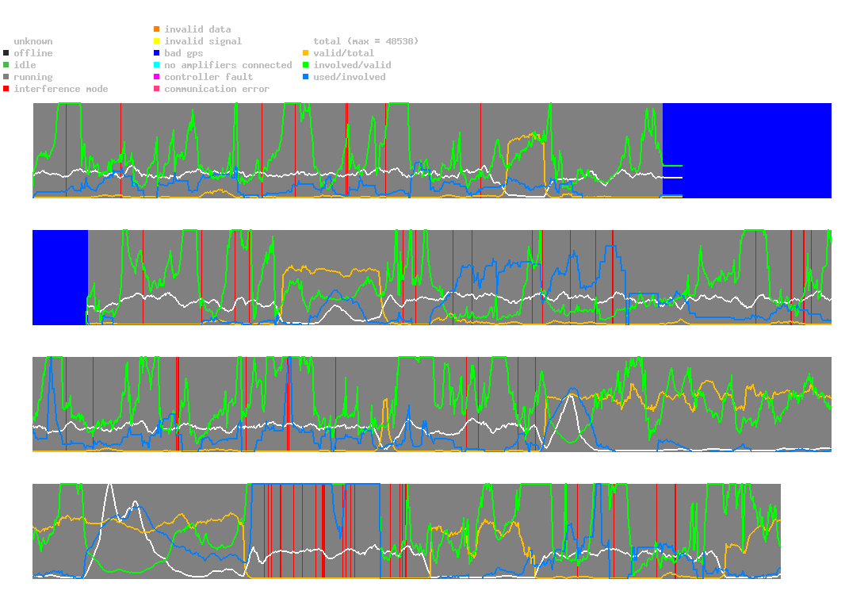Pick the red interference mode swatch
868x606 pixels.
tap(6, 89)
